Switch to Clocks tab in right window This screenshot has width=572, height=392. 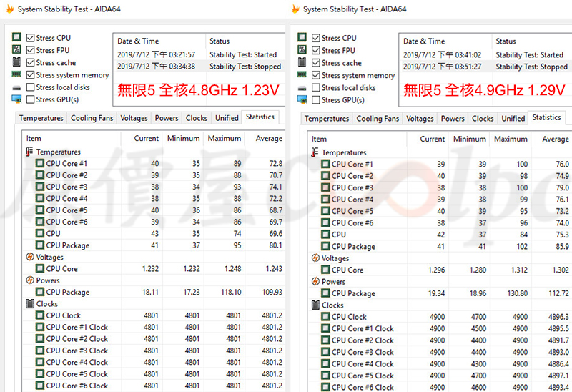click(482, 119)
